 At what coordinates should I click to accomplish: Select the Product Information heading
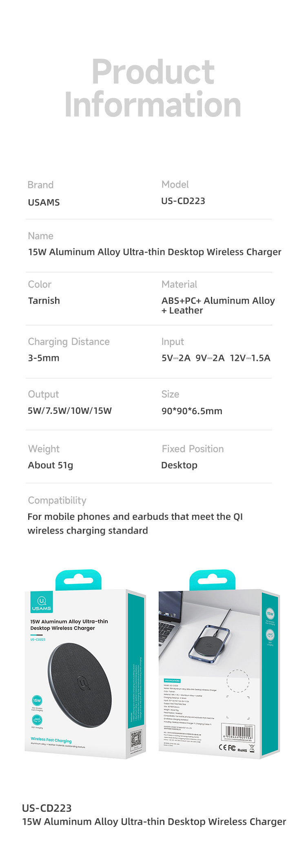pyautogui.click(x=153, y=88)
